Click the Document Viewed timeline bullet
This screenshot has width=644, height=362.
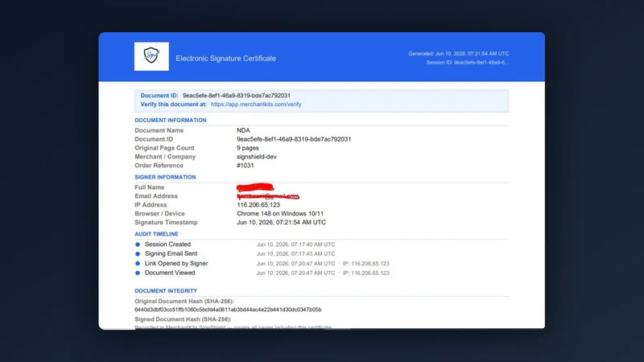pos(138,273)
